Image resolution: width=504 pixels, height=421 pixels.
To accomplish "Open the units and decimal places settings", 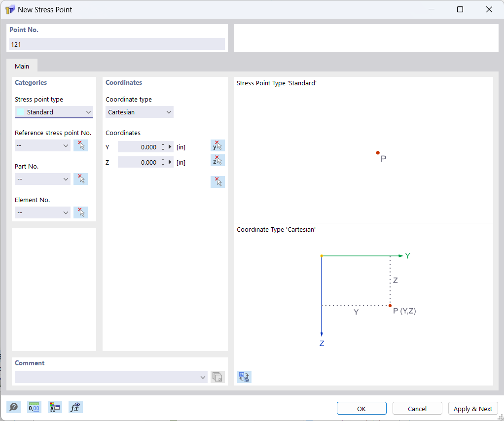I will (x=34, y=407).
